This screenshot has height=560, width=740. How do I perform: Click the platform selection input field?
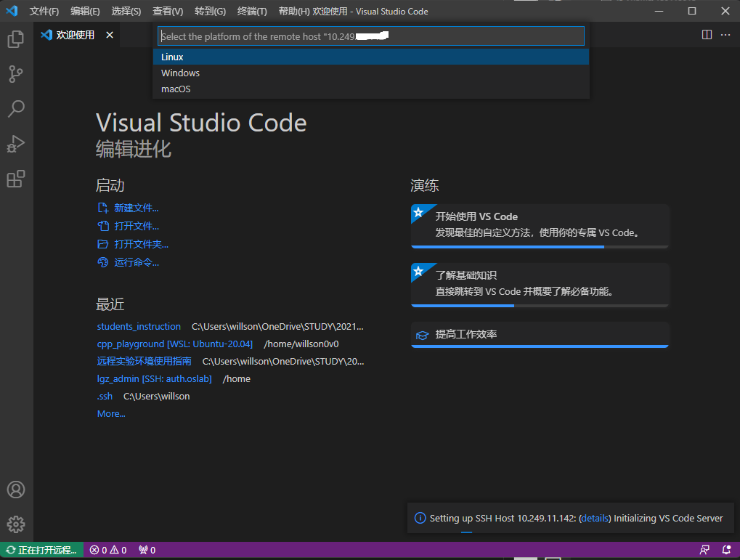click(370, 36)
